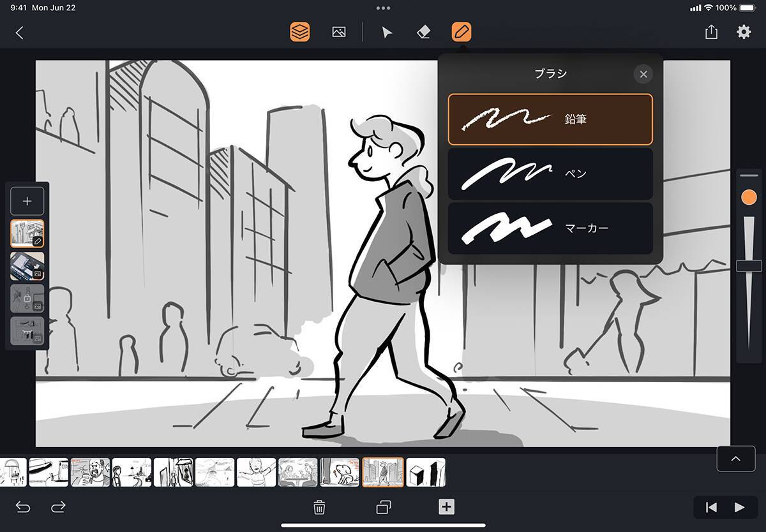Close the ブラシ brush popup
The height and width of the screenshot is (532, 766).
click(643, 74)
